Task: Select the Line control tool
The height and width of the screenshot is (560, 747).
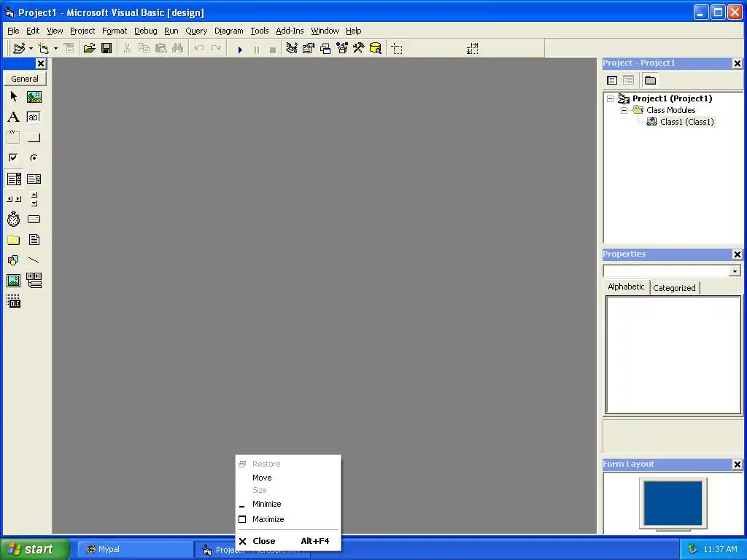Action: (34, 260)
